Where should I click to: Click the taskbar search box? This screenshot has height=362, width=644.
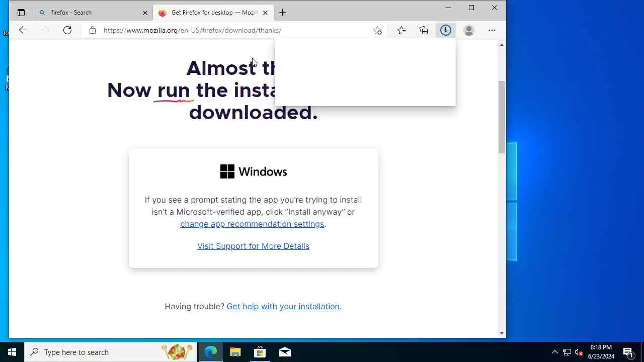coord(111,352)
